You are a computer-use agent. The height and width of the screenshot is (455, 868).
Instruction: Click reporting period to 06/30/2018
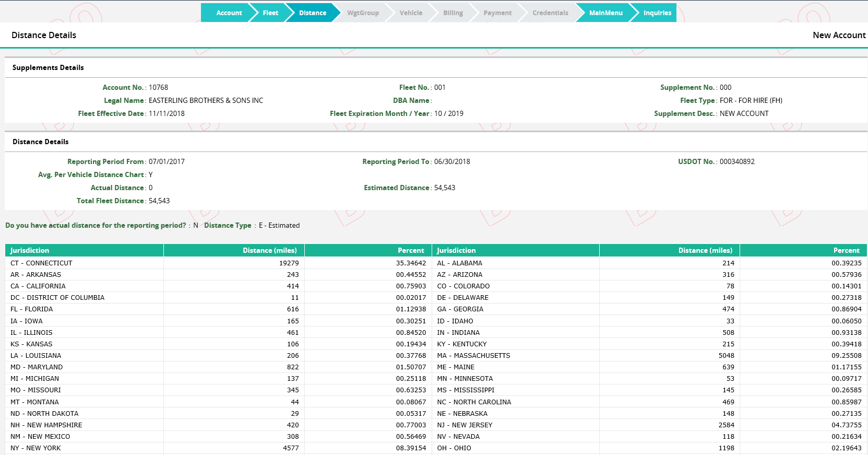click(x=452, y=161)
